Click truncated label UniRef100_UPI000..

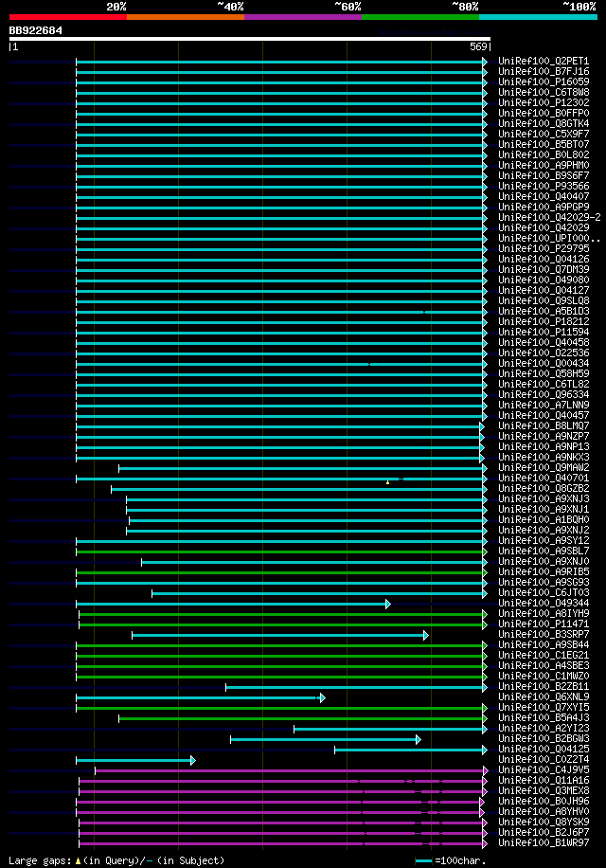click(549, 239)
